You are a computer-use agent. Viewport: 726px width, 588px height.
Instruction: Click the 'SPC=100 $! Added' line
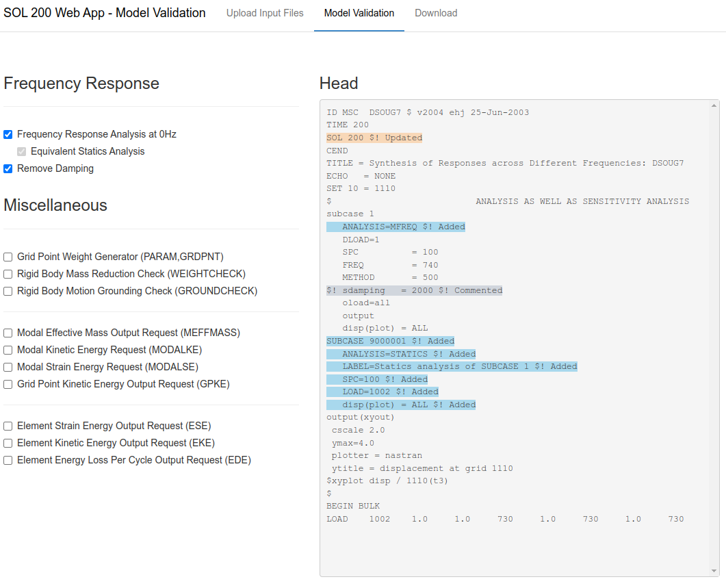tap(377, 379)
